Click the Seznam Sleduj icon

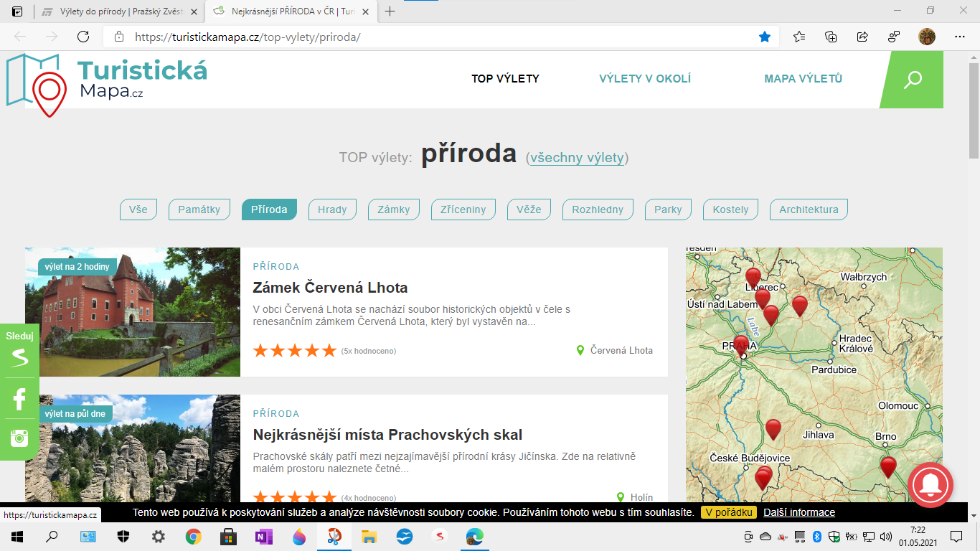click(x=19, y=357)
